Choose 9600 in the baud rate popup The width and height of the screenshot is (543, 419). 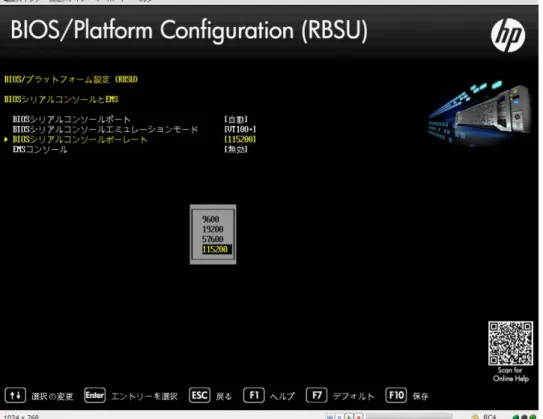coord(211,219)
